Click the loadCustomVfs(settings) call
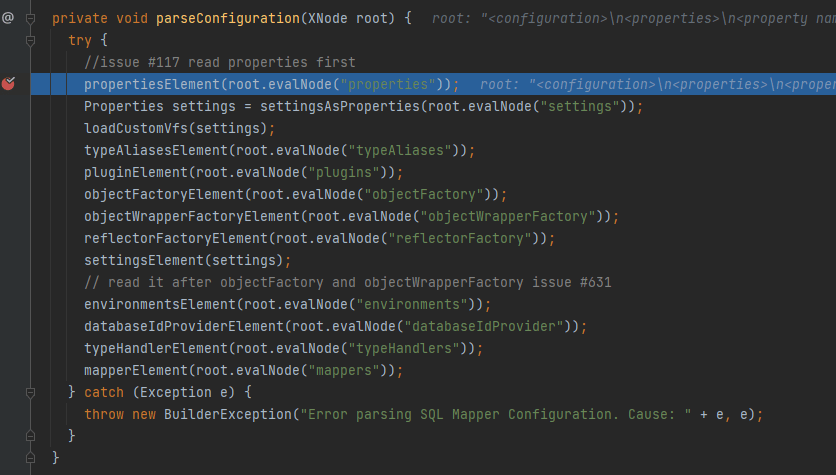This screenshot has width=836, height=475. coord(175,128)
